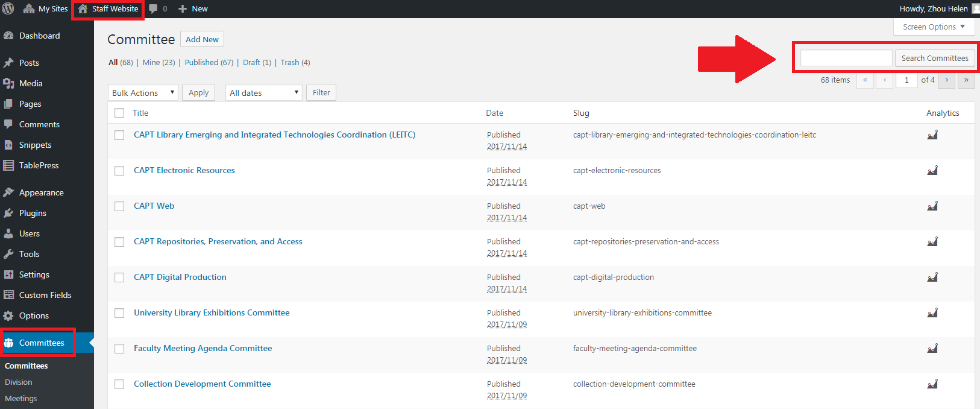Viewport: 980px width, 409px height.
Task: Check the CAPT Electronic Resources checkbox
Action: 119,171
